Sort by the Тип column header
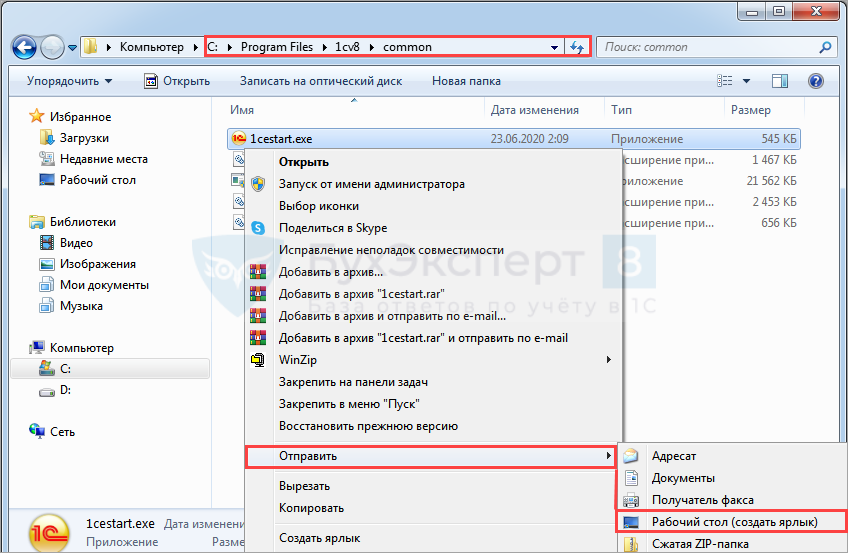848x553 pixels. [x=621, y=110]
